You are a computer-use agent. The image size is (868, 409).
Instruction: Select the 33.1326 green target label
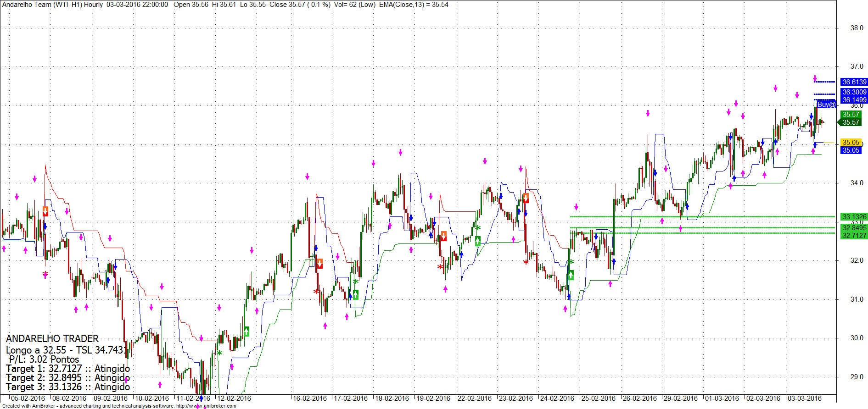click(854, 217)
